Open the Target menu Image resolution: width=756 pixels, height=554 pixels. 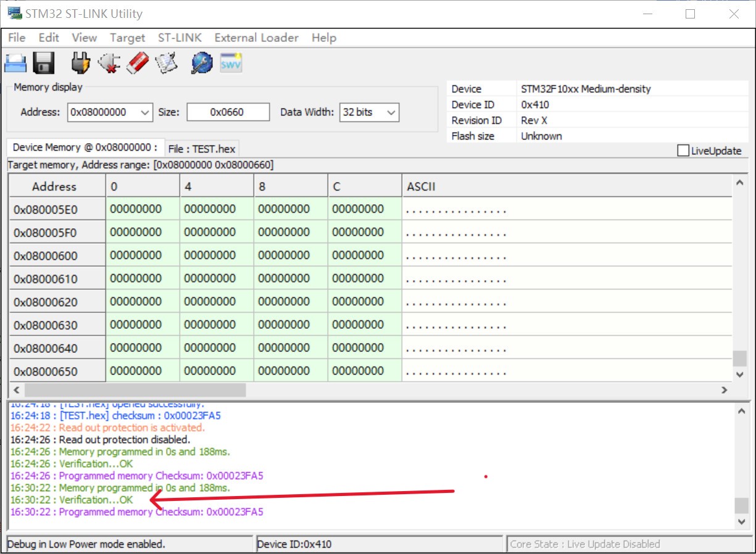127,38
